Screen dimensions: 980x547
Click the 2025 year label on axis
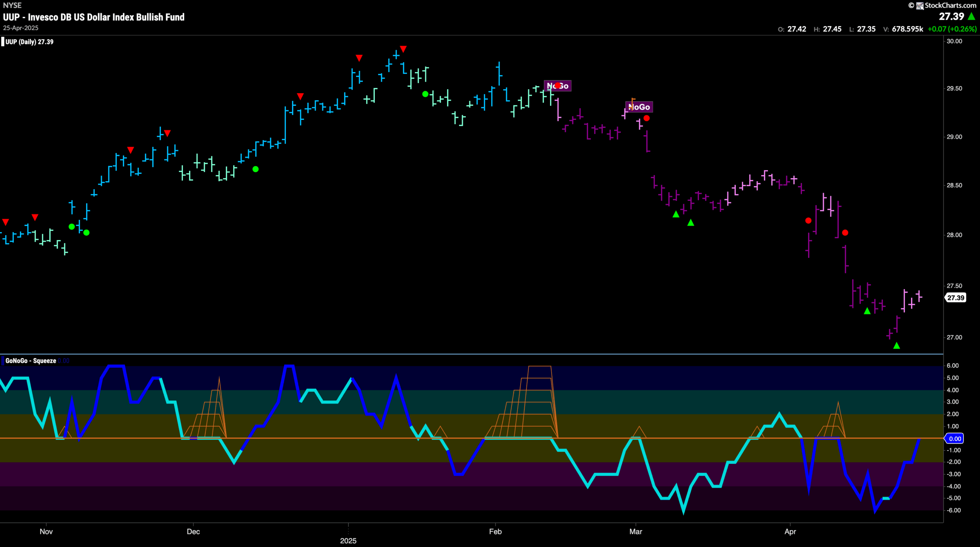coord(348,540)
